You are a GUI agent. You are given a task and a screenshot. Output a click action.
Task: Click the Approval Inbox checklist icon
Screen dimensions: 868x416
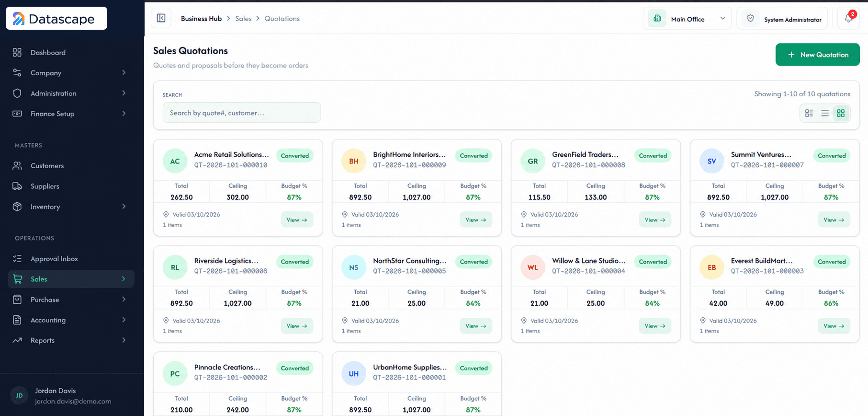point(17,258)
